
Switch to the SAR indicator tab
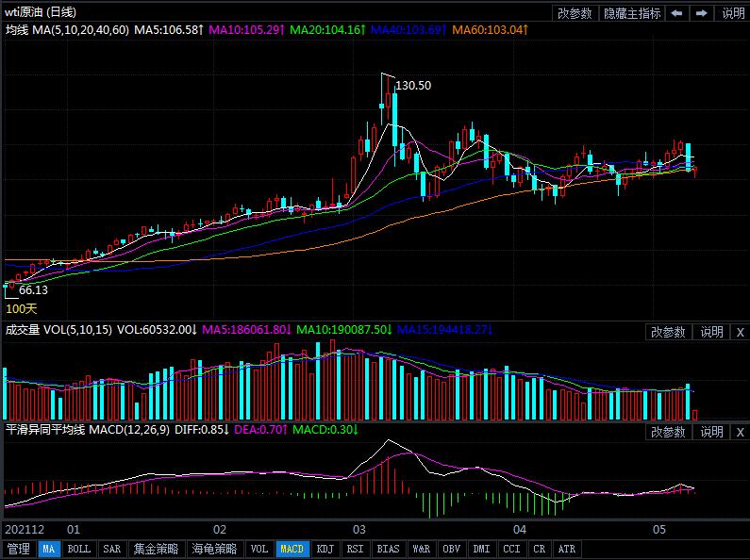click(111, 549)
